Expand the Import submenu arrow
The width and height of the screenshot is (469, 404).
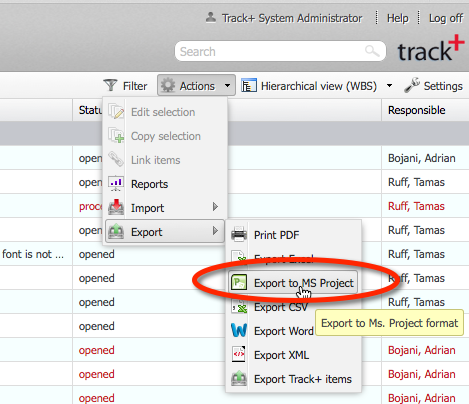215,207
